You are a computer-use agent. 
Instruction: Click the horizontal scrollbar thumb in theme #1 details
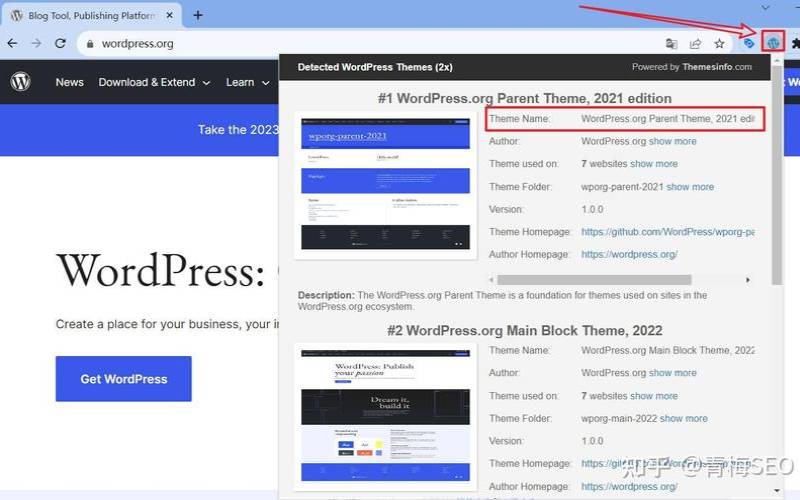(x=594, y=280)
